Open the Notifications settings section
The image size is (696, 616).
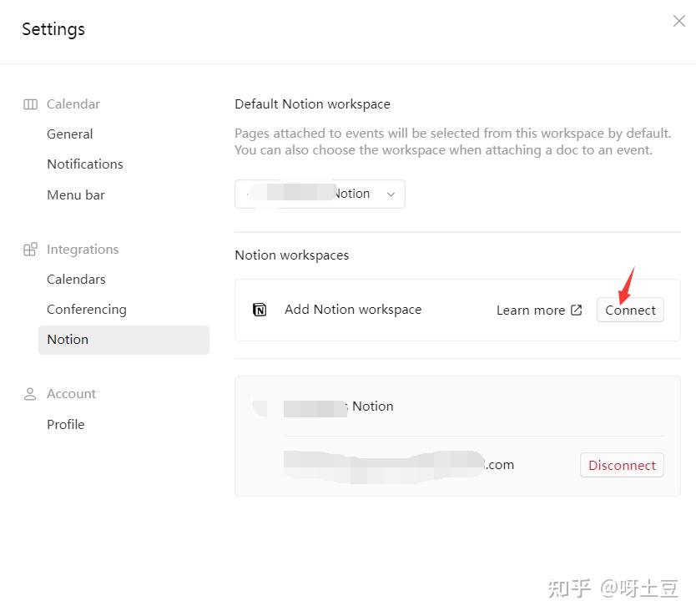(84, 164)
